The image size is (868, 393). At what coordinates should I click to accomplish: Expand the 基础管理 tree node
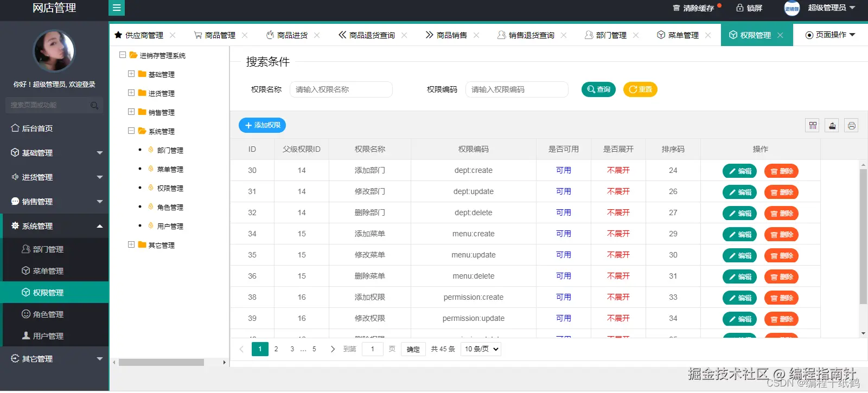131,74
